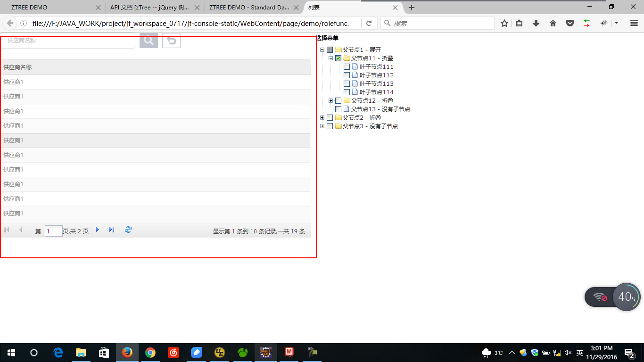Click the page number input box
The width and height of the screenshot is (644, 362).
pos(53,231)
